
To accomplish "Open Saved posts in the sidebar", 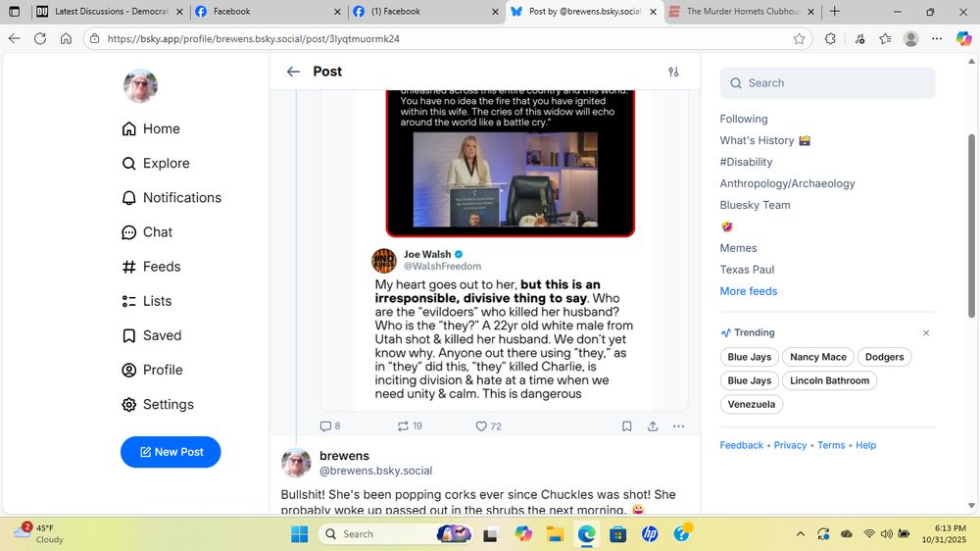I will (x=151, y=335).
